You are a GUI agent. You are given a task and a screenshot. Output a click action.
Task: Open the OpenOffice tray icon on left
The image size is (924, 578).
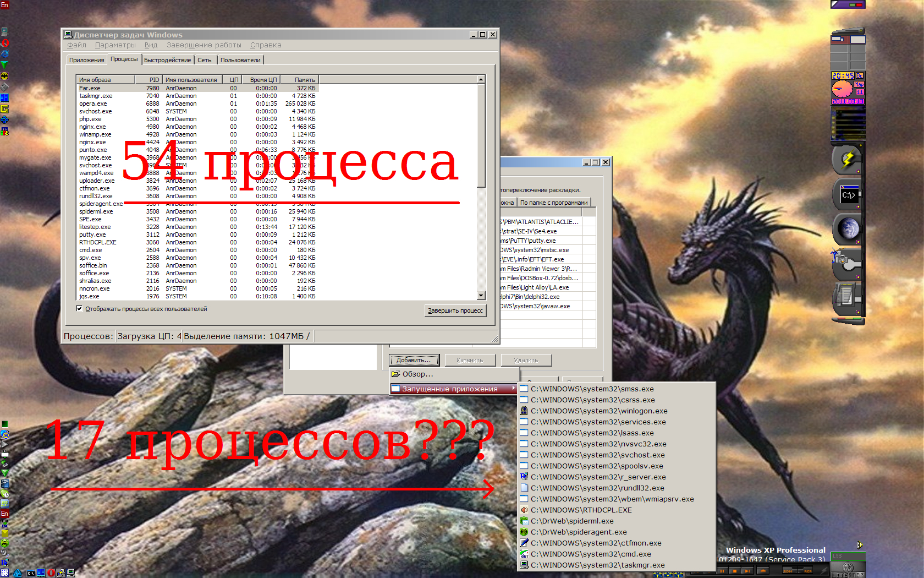point(5,483)
